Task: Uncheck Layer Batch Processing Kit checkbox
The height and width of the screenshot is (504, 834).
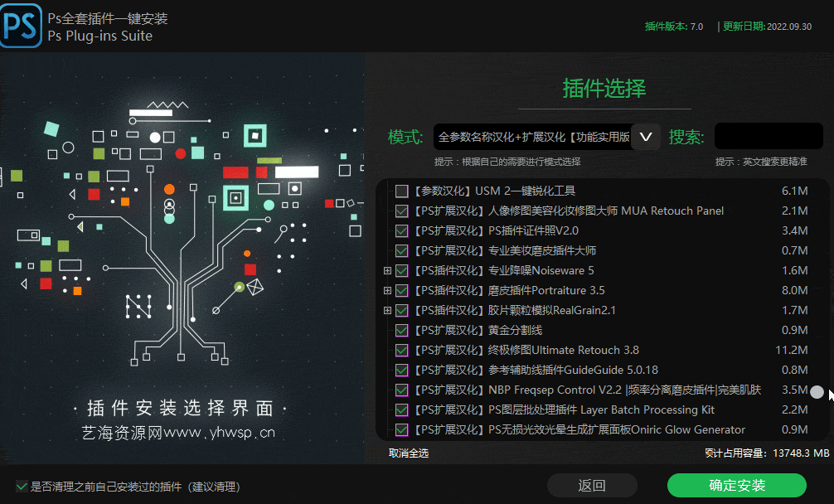Action: 401,409
